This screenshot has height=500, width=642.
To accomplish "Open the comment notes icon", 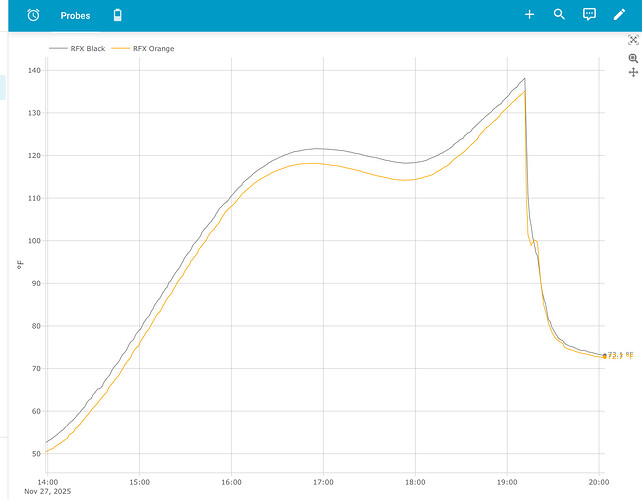I will (589, 14).
